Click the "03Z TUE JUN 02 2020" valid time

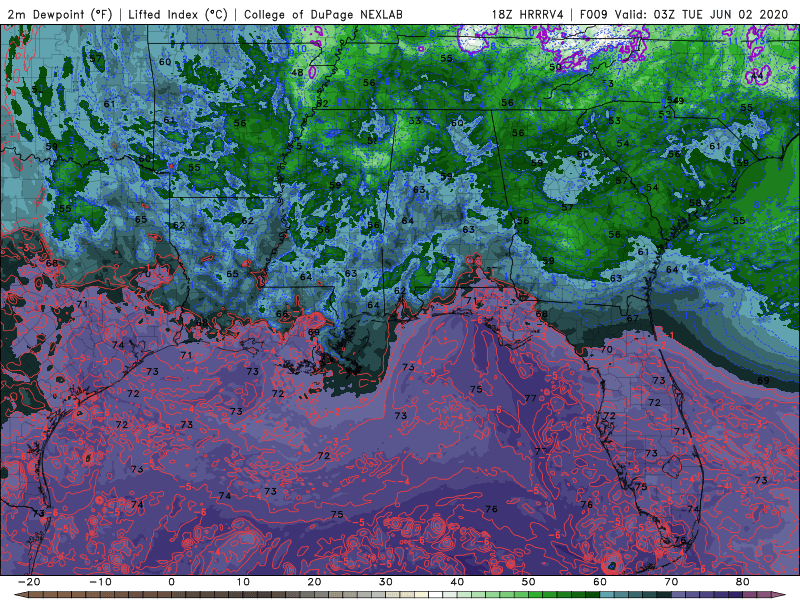tap(721, 14)
